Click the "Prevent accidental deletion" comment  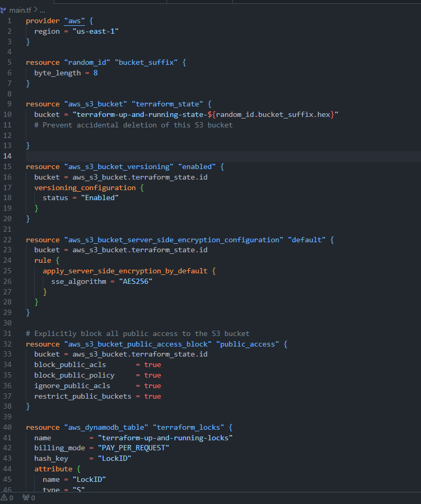click(x=133, y=125)
